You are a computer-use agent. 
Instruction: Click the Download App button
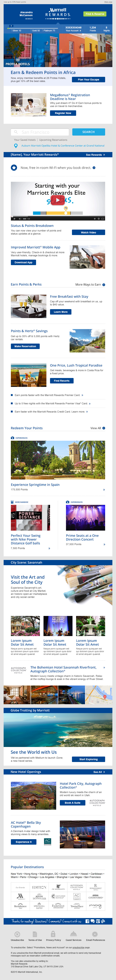pos(23,263)
